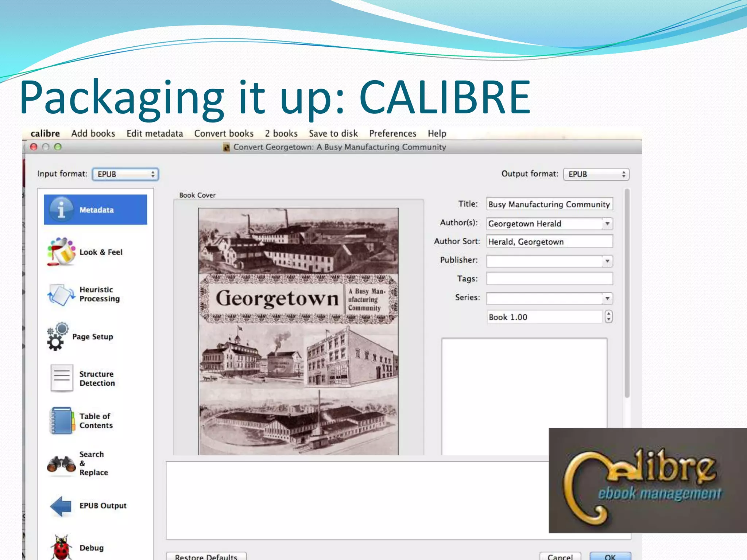
Task: Open the Table of Contents notebook icon
Action: click(62, 420)
